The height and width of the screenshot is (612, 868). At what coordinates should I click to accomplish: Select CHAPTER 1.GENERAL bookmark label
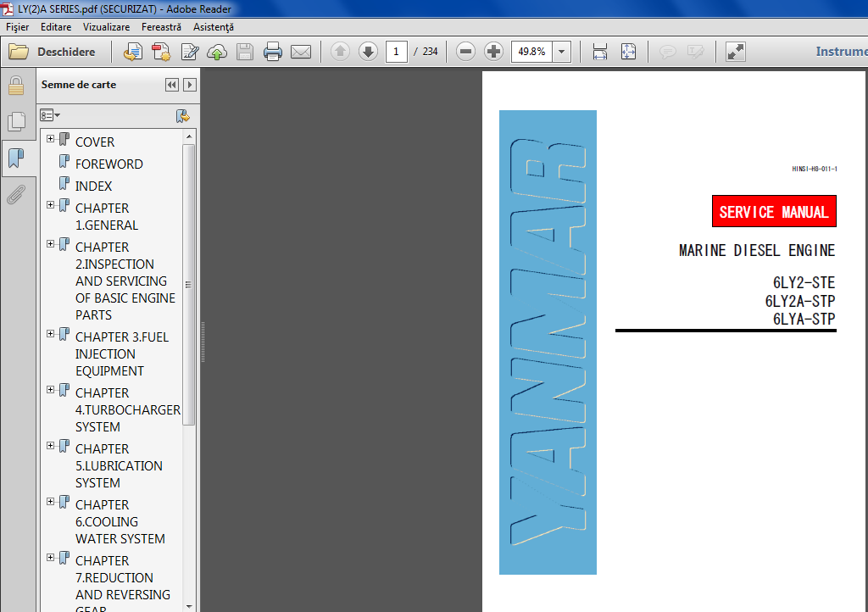click(107, 217)
